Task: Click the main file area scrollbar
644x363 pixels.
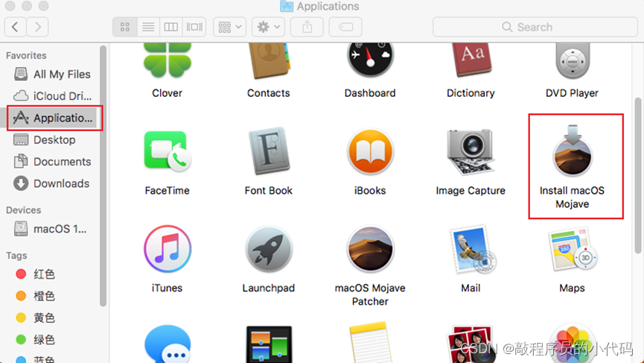Action: [638, 176]
